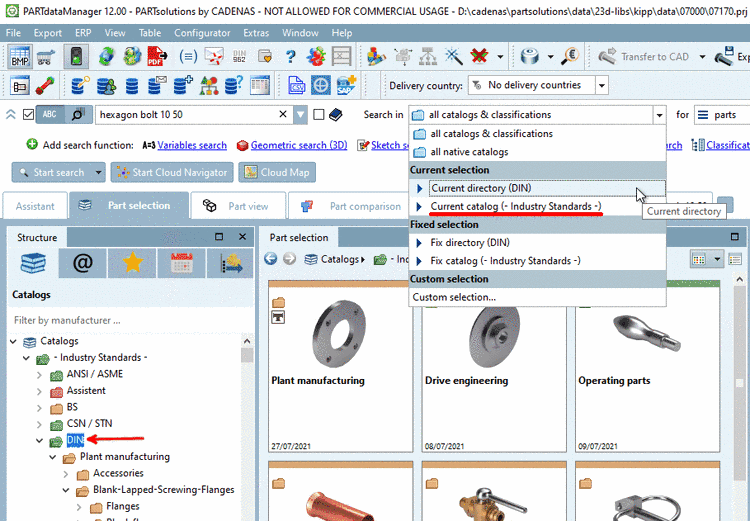This screenshot has width=750, height=521.
Task: Open the Catalogs books icon in Structure panel
Action: tap(33, 263)
